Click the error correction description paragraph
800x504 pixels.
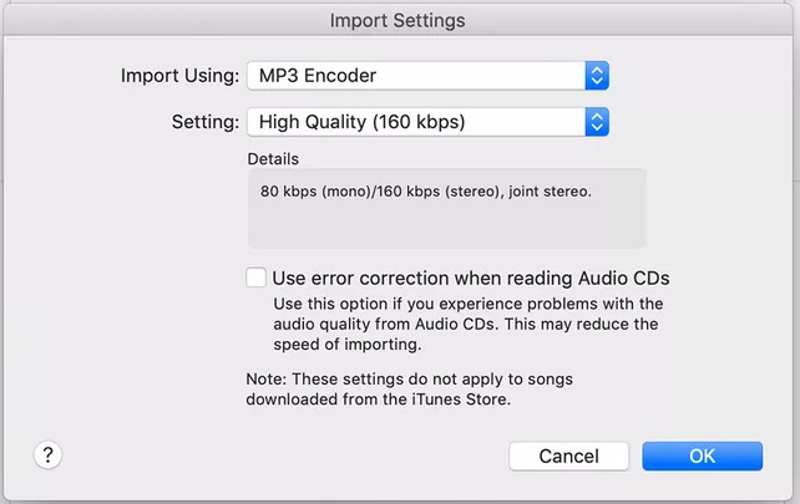pyautogui.click(x=466, y=324)
